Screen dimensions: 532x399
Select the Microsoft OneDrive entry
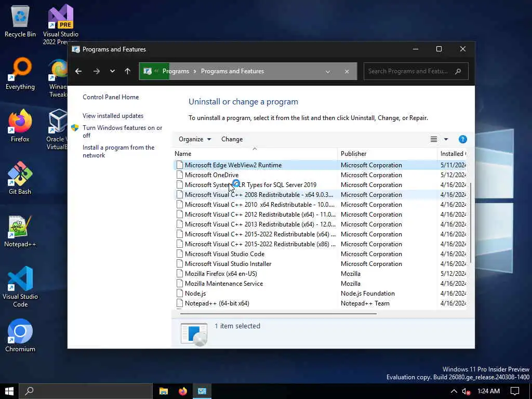click(320, 175)
